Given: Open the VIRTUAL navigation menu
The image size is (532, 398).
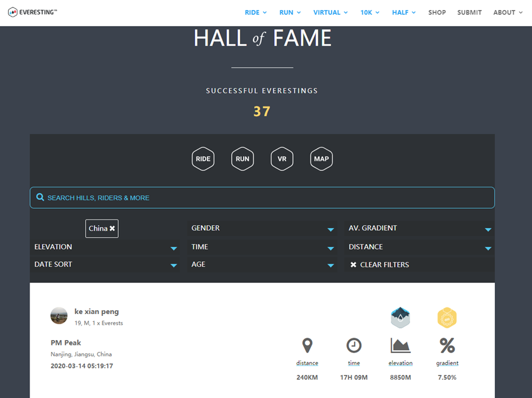Looking at the screenshot, I should pos(330,12).
